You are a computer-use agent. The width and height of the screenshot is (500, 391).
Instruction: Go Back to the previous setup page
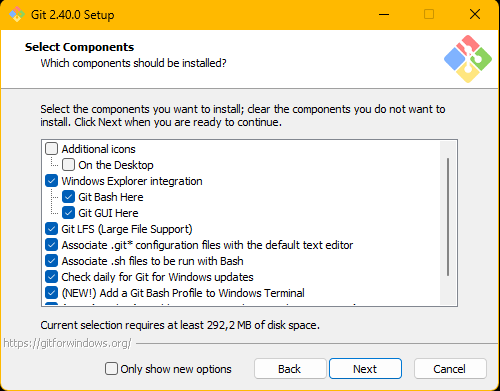pyautogui.click(x=290, y=369)
